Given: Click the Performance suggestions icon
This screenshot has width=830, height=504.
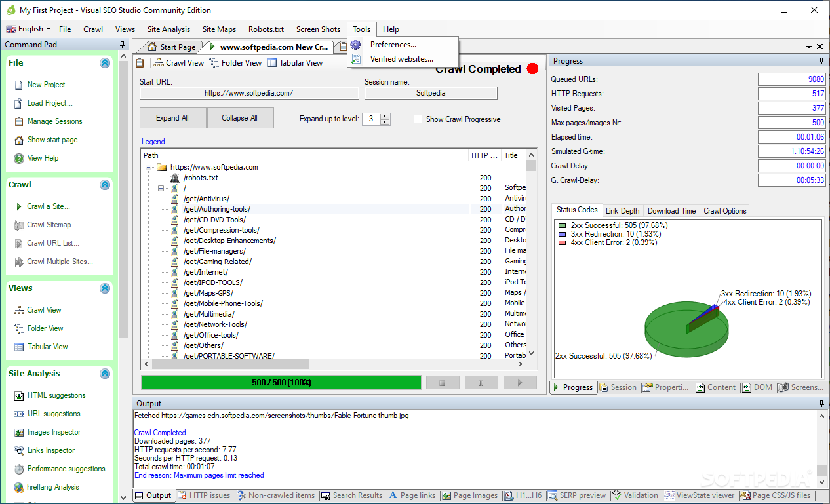Looking at the screenshot, I should point(19,469).
